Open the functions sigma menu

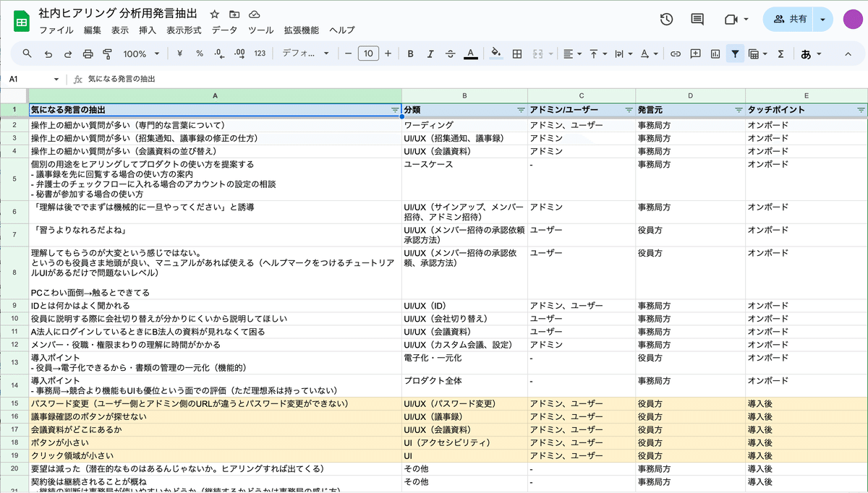(x=780, y=53)
